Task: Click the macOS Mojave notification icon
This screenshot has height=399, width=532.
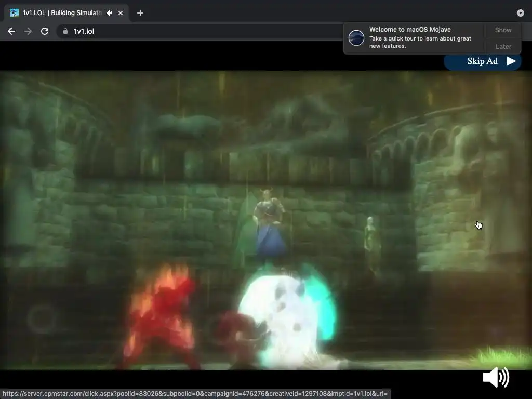Action: tap(356, 37)
